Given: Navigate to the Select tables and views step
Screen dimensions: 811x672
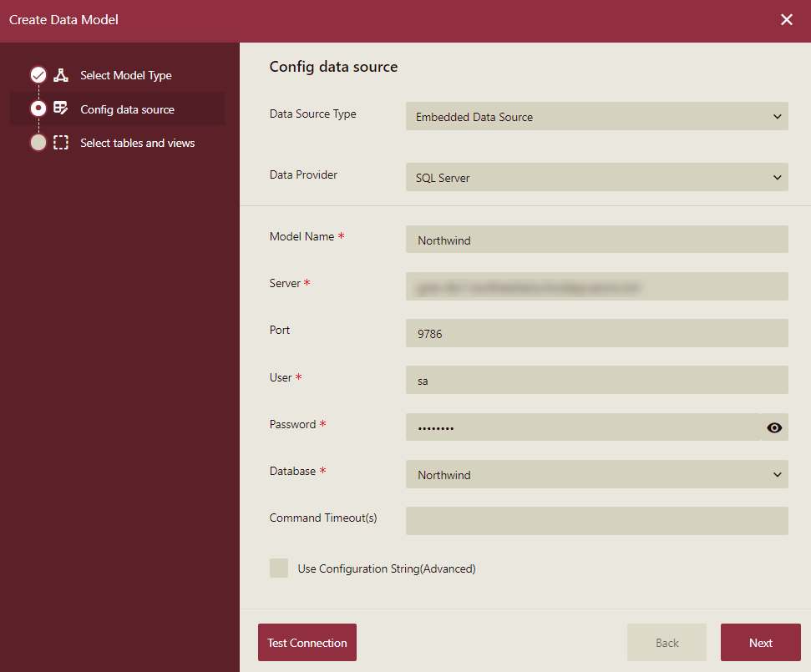Looking at the screenshot, I should (137, 143).
